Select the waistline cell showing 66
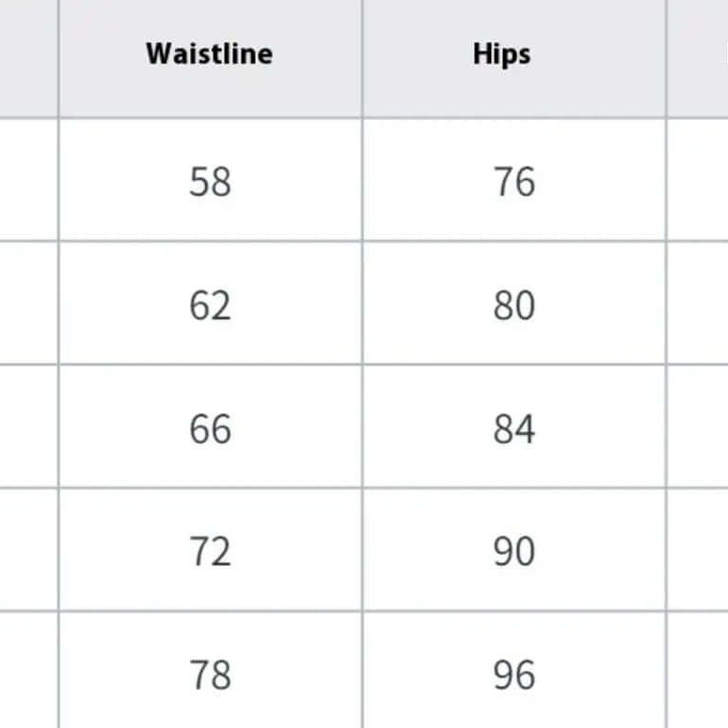 click(x=210, y=426)
